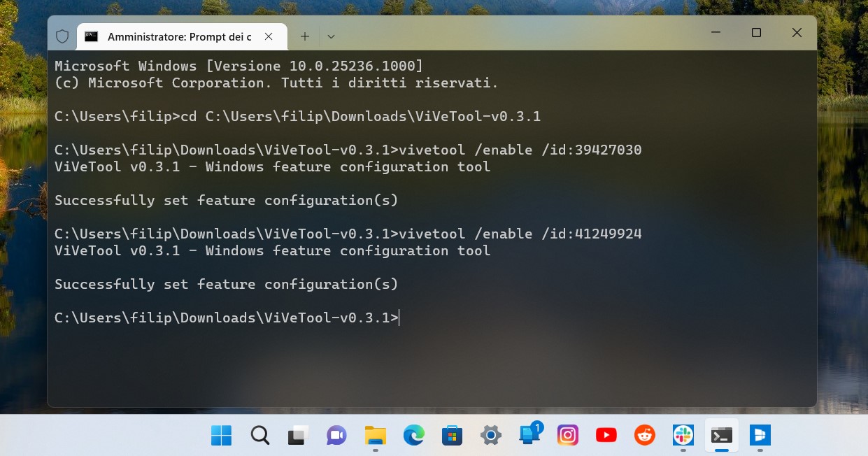Close the Prompt dei comandi tab
This screenshot has width=868, height=456.
269,36
